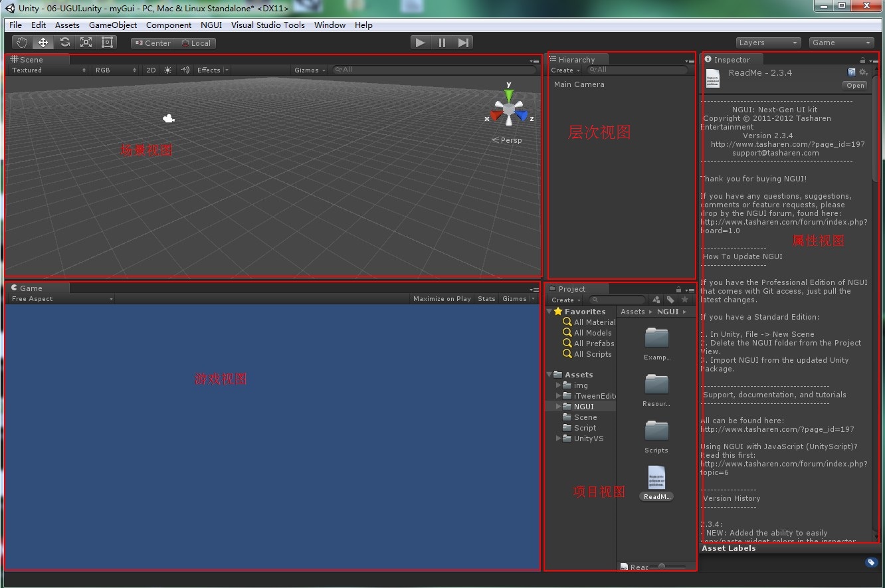885x588 pixels.
Task: Toggle 2D mode in Scene view
Action: 151,70
